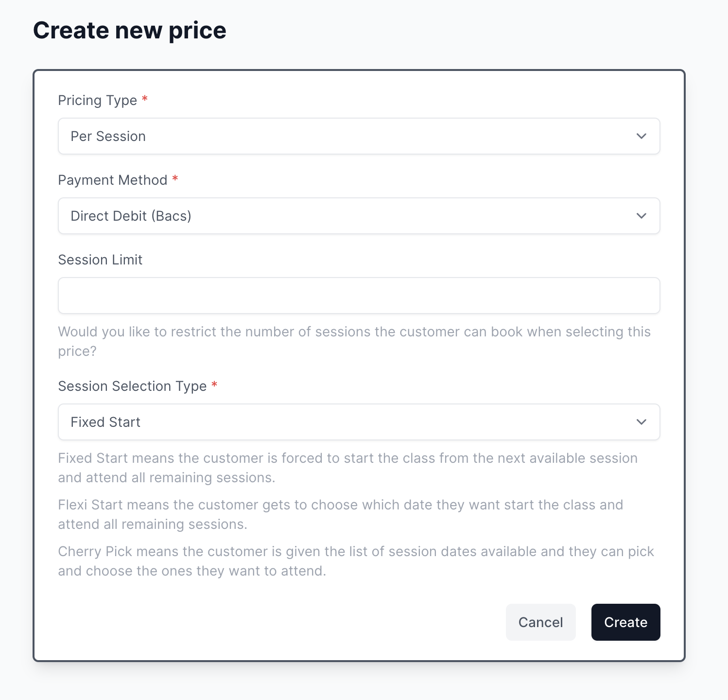Click the Session Limit input field
The height and width of the screenshot is (700, 728).
pyautogui.click(x=359, y=295)
